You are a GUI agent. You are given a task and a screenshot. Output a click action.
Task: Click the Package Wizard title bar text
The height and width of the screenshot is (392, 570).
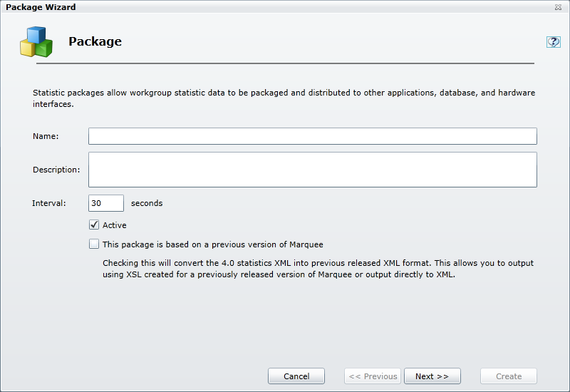41,7
